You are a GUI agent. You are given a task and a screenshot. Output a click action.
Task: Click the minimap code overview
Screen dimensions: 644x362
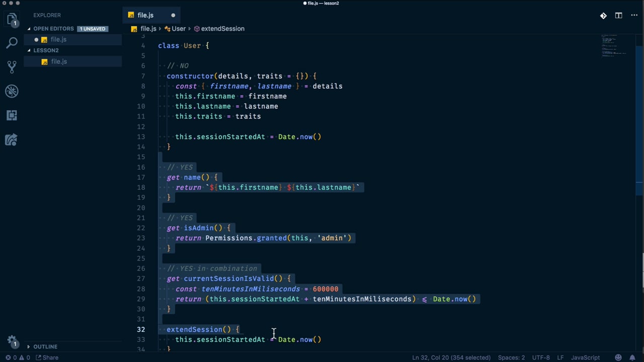tap(614, 45)
